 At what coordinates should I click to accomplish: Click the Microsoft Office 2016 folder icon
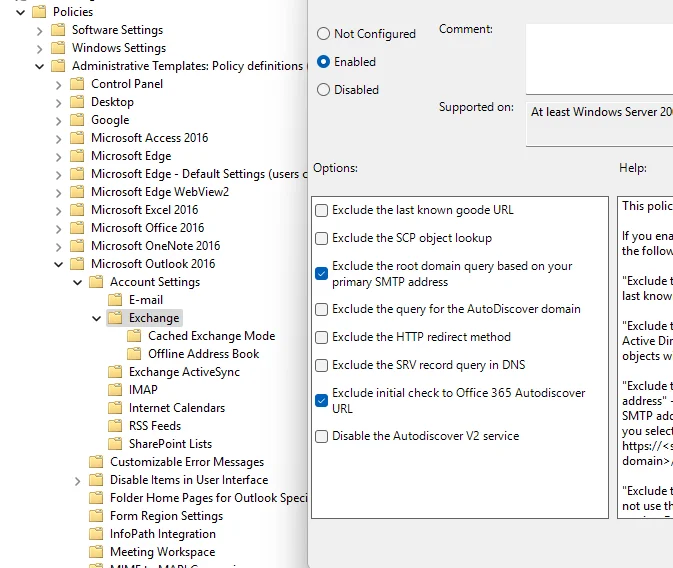[77, 228]
